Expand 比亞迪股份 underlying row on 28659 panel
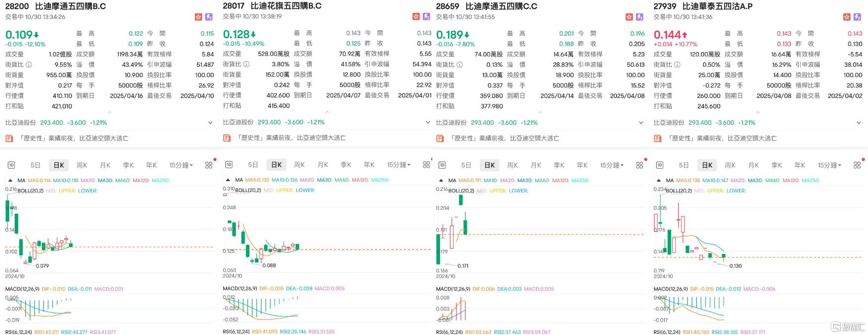This screenshot has height=335, width=868. point(641,123)
